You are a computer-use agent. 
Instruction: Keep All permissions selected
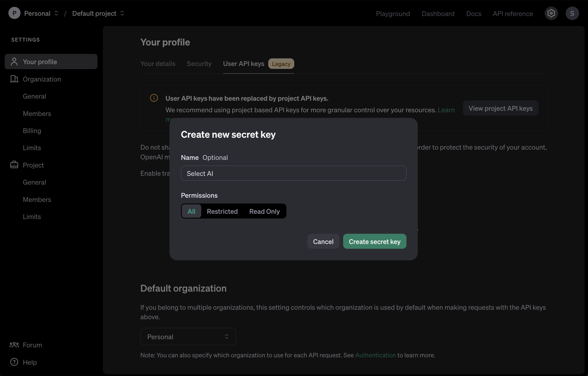tap(191, 211)
